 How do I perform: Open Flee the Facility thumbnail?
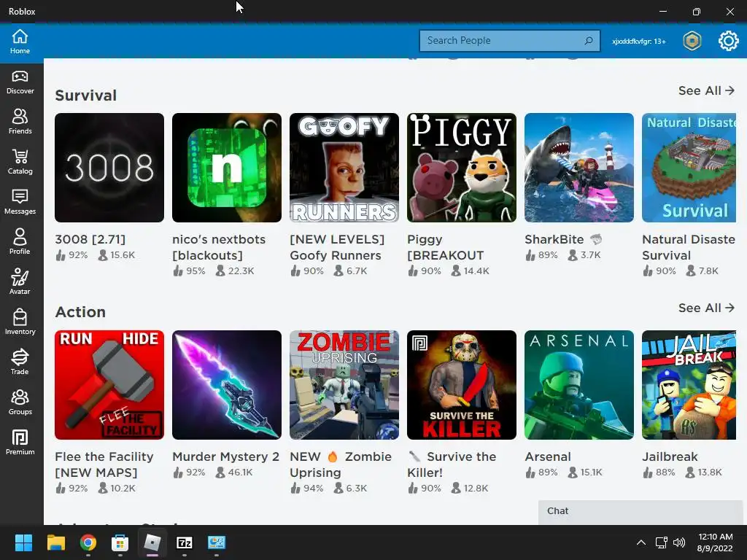109,385
